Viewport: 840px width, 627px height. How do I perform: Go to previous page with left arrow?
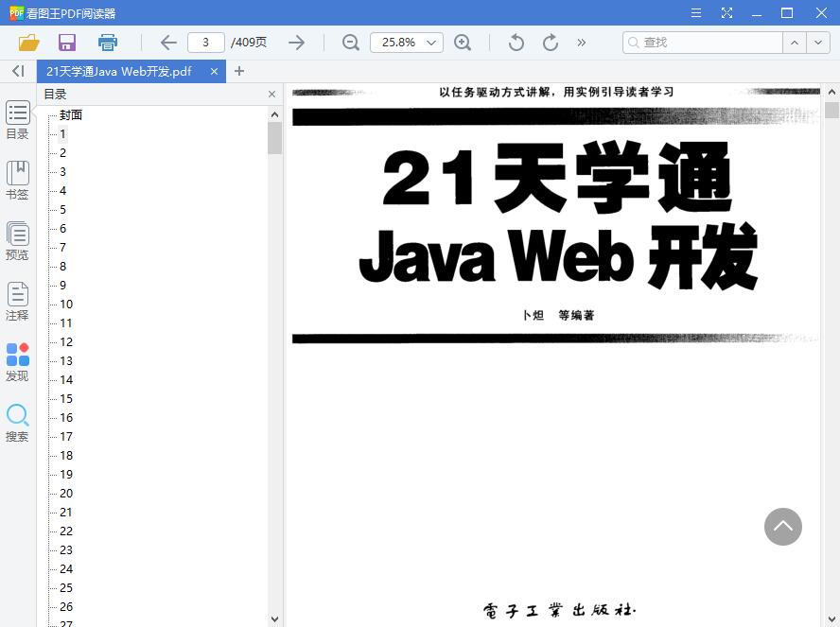[x=168, y=43]
